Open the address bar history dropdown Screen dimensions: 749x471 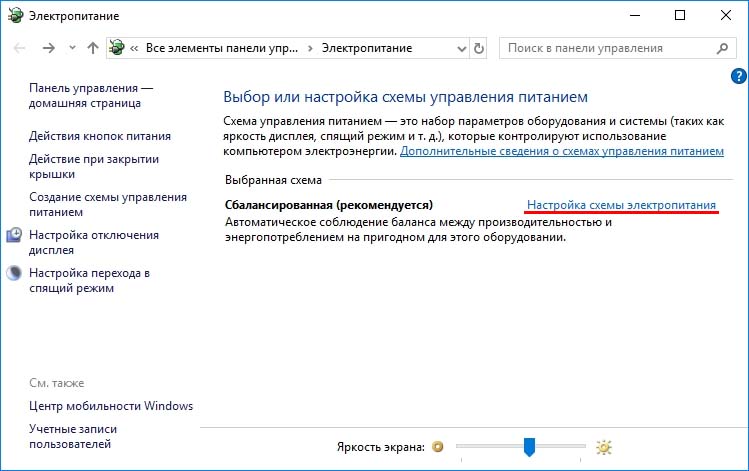tap(461, 48)
